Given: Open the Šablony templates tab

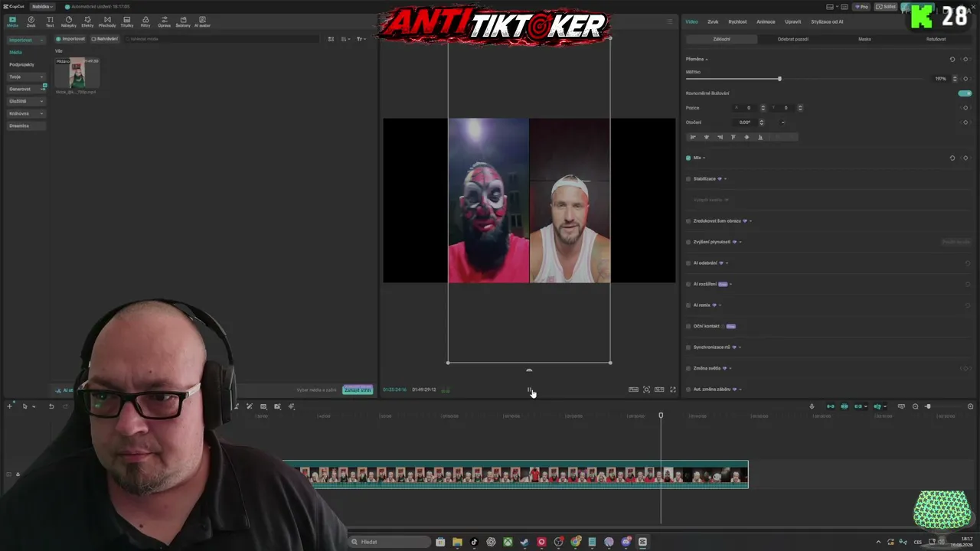Looking at the screenshot, I should click(183, 21).
